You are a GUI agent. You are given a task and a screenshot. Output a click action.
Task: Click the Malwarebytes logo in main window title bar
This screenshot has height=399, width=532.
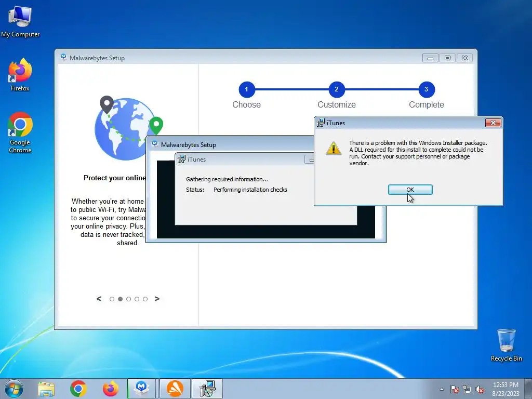pos(63,57)
